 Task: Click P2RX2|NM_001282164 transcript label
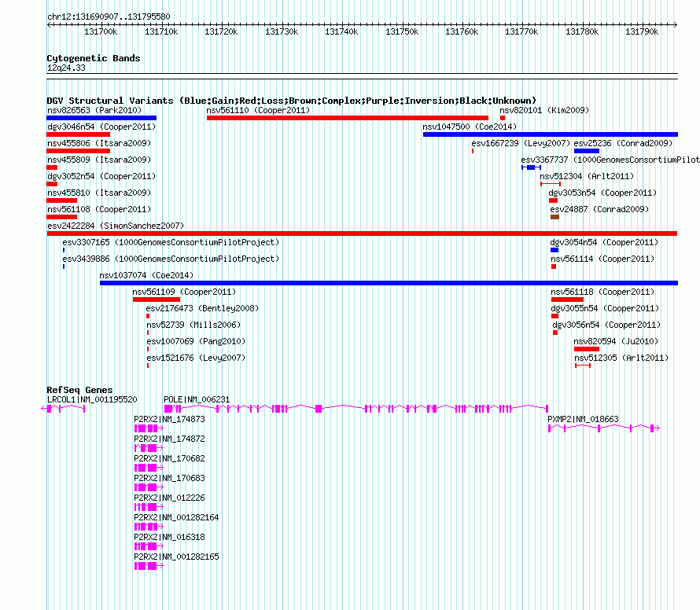click(176, 517)
